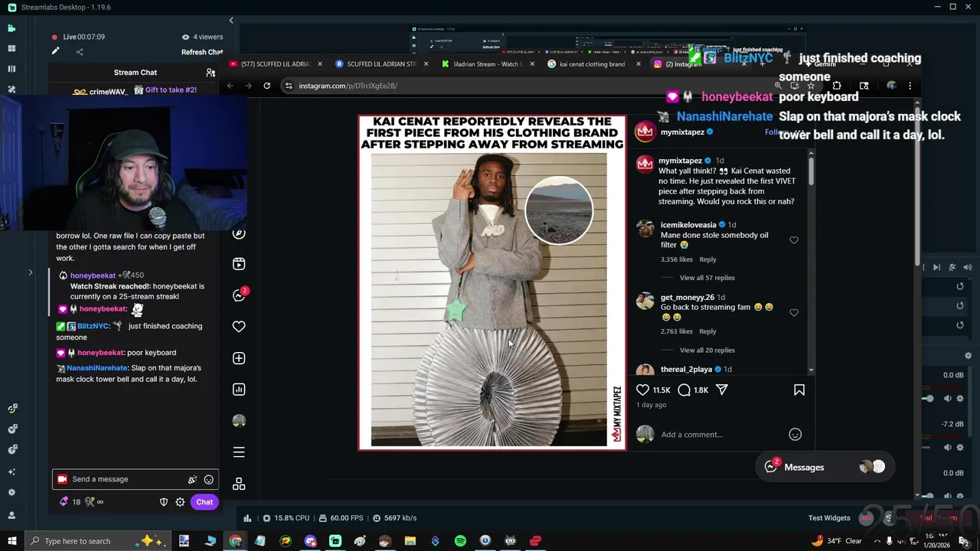Screen dimensions: 980x551
Task: Collapse the chat panel with chevron
Action: pos(231,21)
